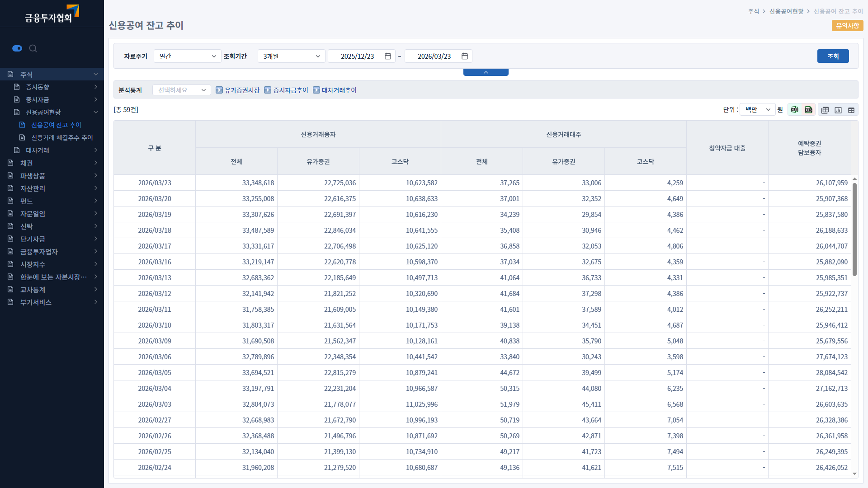Open the start date calendar picker
The height and width of the screenshot is (488, 868).
point(388,56)
